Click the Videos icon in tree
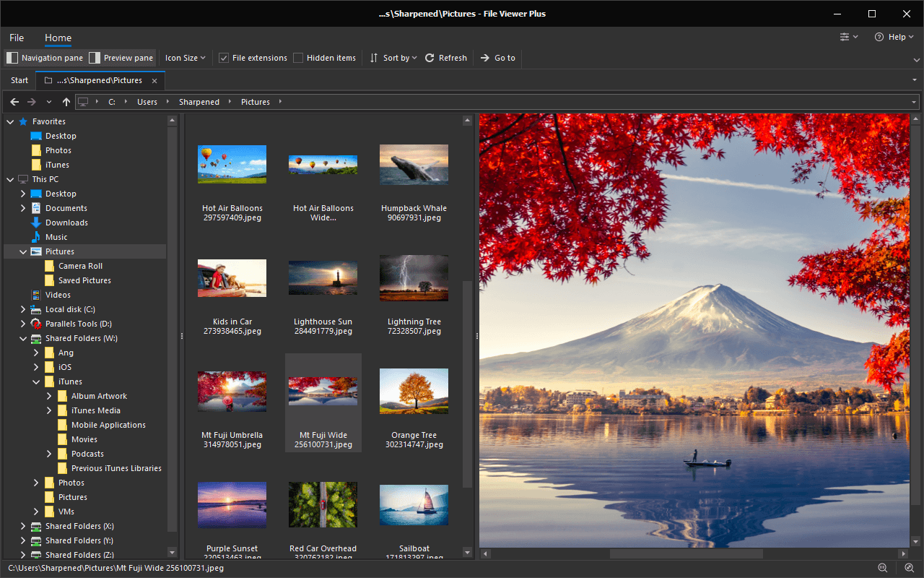 coord(36,295)
